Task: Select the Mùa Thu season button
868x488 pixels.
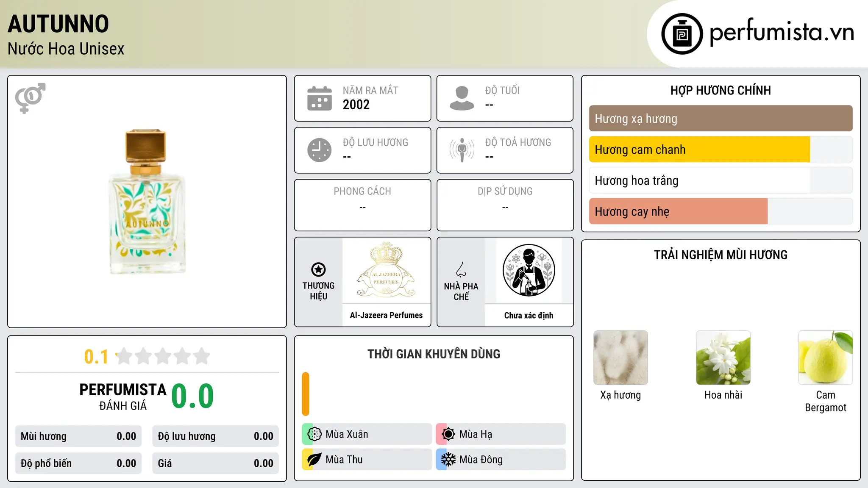Action: 367,460
